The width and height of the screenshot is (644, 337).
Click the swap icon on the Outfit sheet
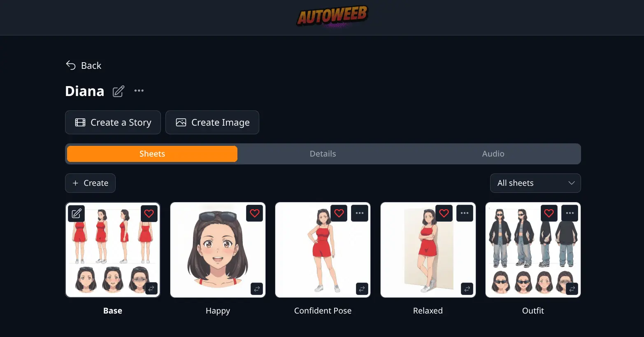tap(572, 289)
